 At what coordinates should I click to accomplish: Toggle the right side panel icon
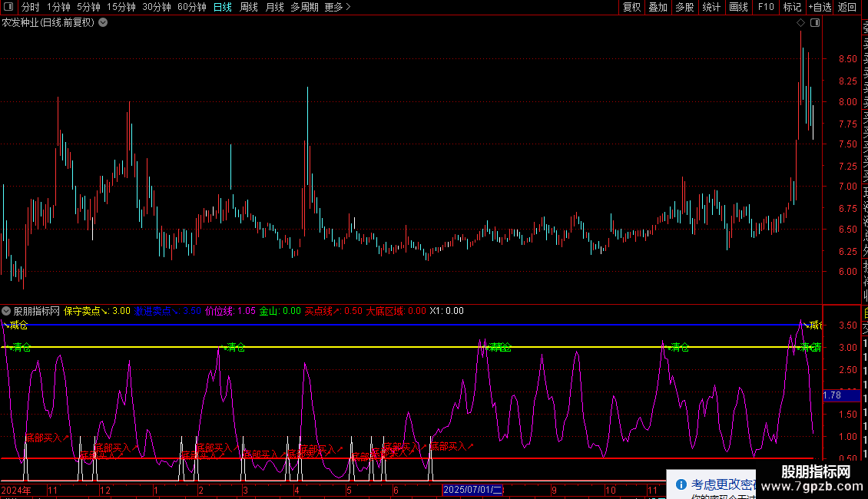pyautogui.click(x=815, y=23)
